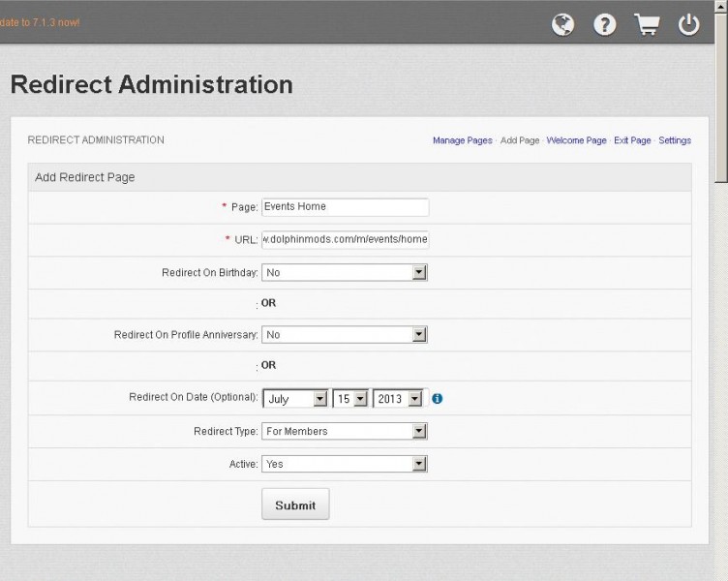Click the Page name input field
Viewport: 728px width, 581px height.
[x=345, y=207]
